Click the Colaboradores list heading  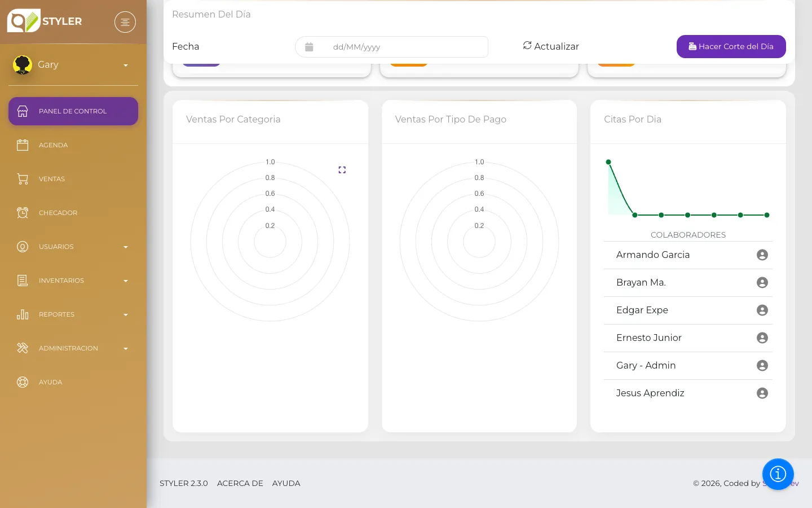pyautogui.click(x=688, y=235)
